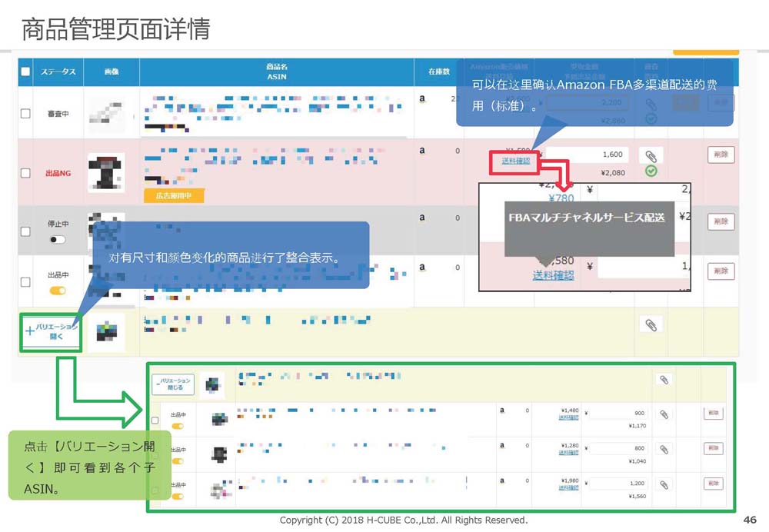769x532 pixels.
Task: Click the Amazon 'a' icon in the ¥1,480 row
Action: pyautogui.click(x=501, y=410)
